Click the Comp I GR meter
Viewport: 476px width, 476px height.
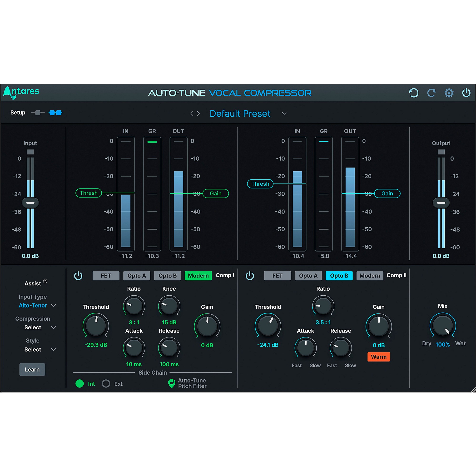pos(152,194)
